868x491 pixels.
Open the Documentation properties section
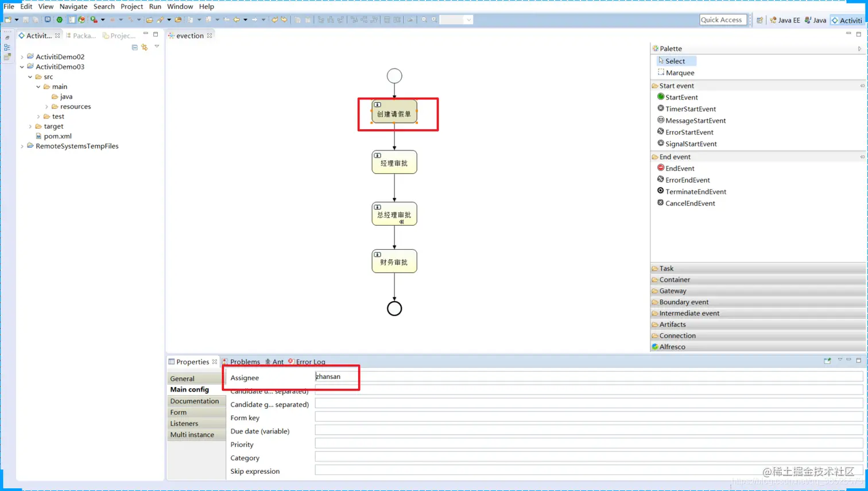(x=196, y=401)
